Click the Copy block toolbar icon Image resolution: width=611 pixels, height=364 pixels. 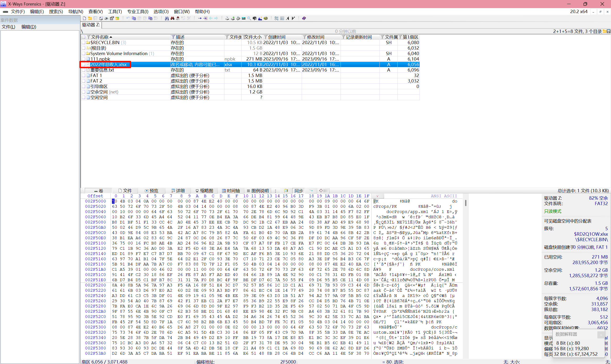pyautogui.click(x=134, y=18)
